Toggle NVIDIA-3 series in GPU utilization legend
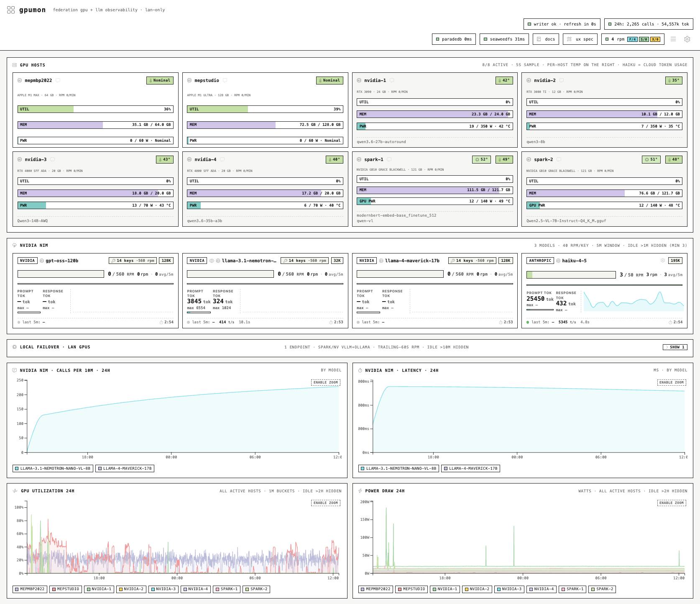 click(164, 589)
